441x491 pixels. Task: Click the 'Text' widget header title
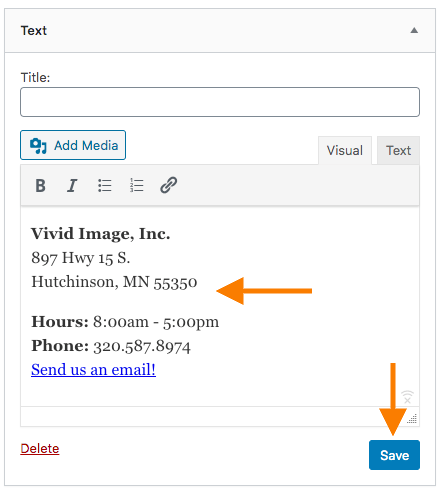coord(34,31)
